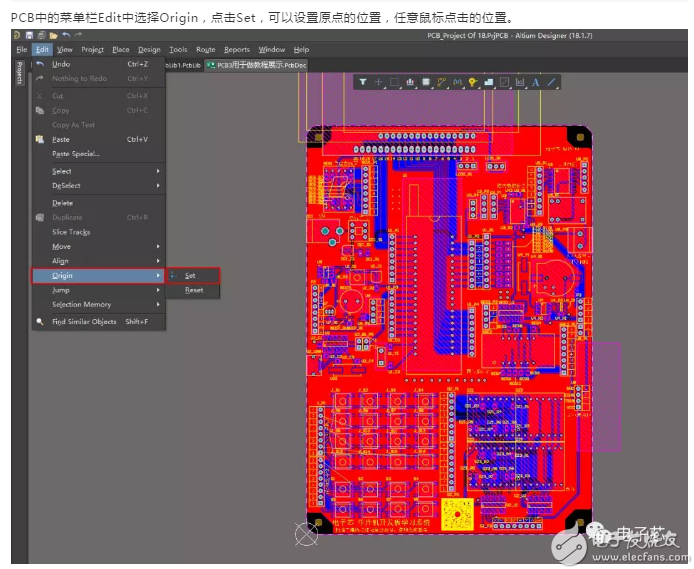
Task: Open the vertical Projects panel tab
Action: tap(19, 73)
